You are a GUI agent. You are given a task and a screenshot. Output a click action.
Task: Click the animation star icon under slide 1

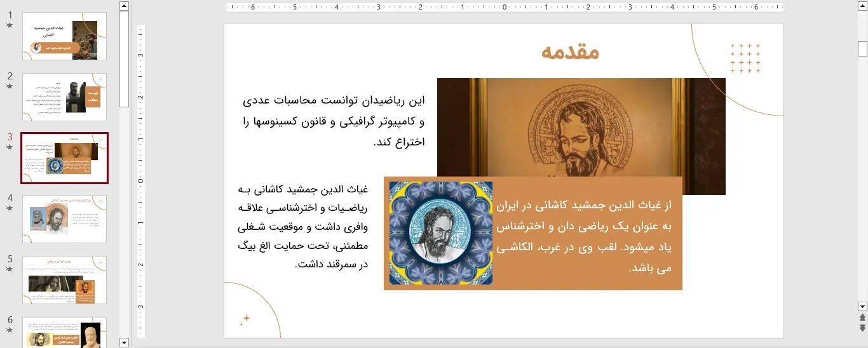click(x=9, y=25)
